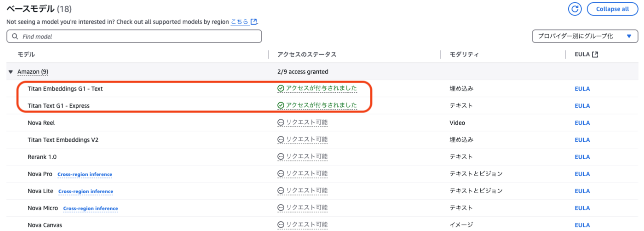Click リクエスト可能 status for Titan Text Embeddings V2
The width and height of the screenshot is (644, 231).
(x=302, y=139)
